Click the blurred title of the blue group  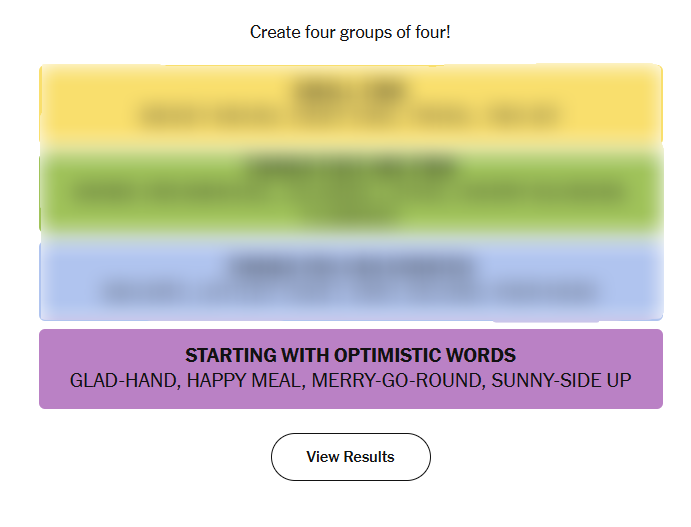tap(350, 267)
